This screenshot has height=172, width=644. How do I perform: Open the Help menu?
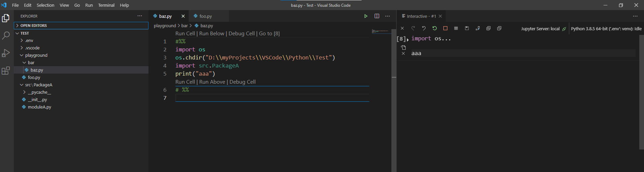tap(125, 5)
